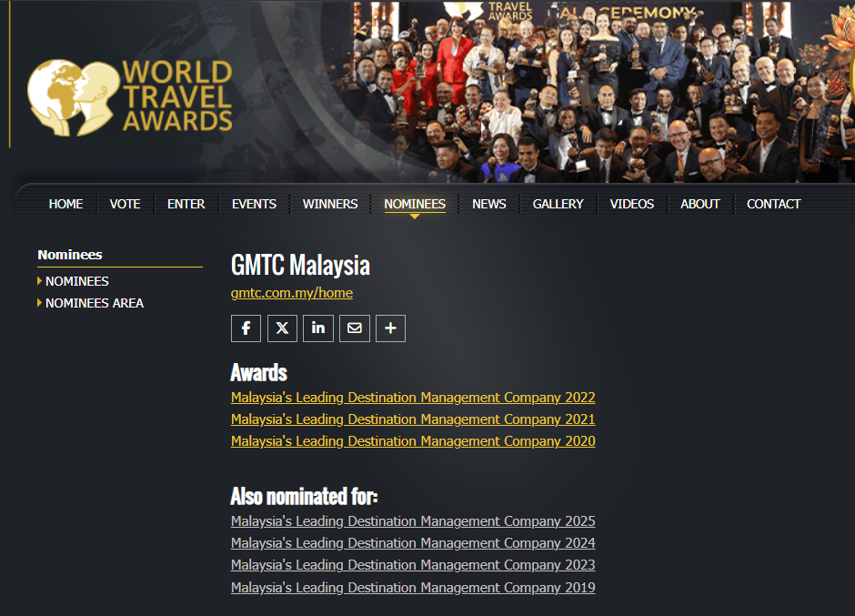The height and width of the screenshot is (616, 855).
Task: Click the 'Also nominated for:' heading
Action: (x=305, y=497)
